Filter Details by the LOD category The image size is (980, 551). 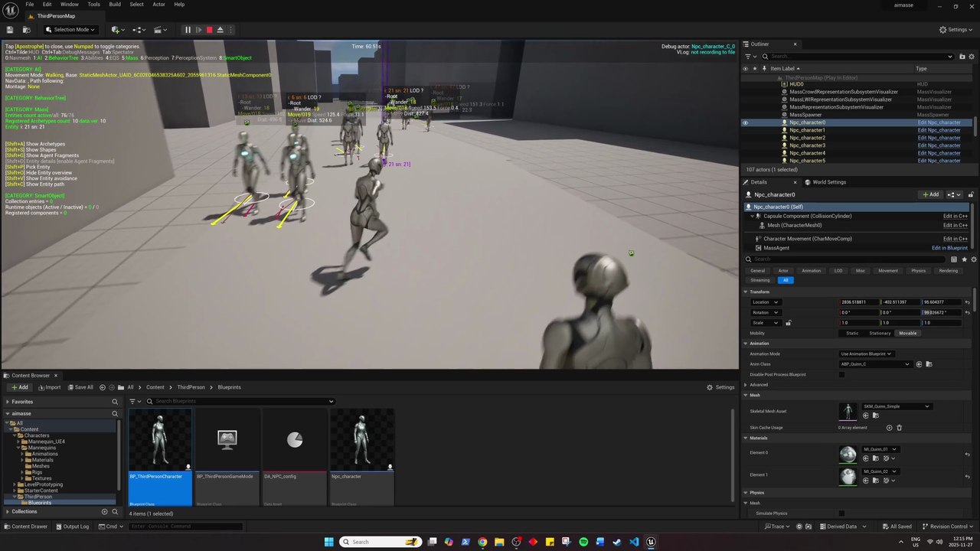pyautogui.click(x=838, y=270)
